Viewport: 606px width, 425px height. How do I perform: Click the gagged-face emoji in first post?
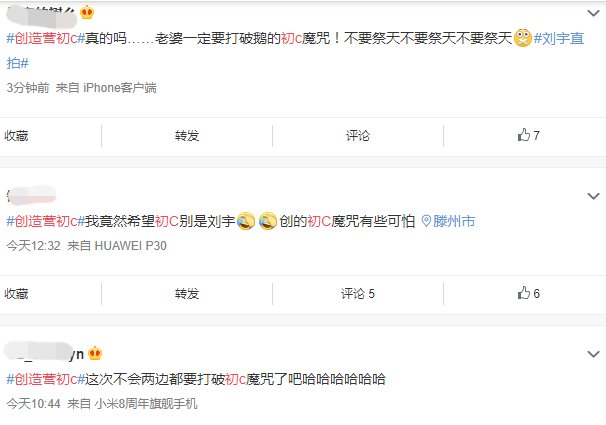[x=523, y=38]
